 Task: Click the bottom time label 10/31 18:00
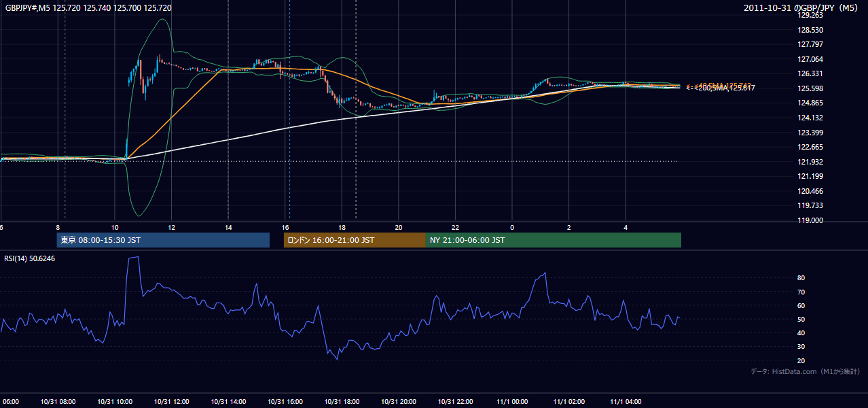(342, 402)
